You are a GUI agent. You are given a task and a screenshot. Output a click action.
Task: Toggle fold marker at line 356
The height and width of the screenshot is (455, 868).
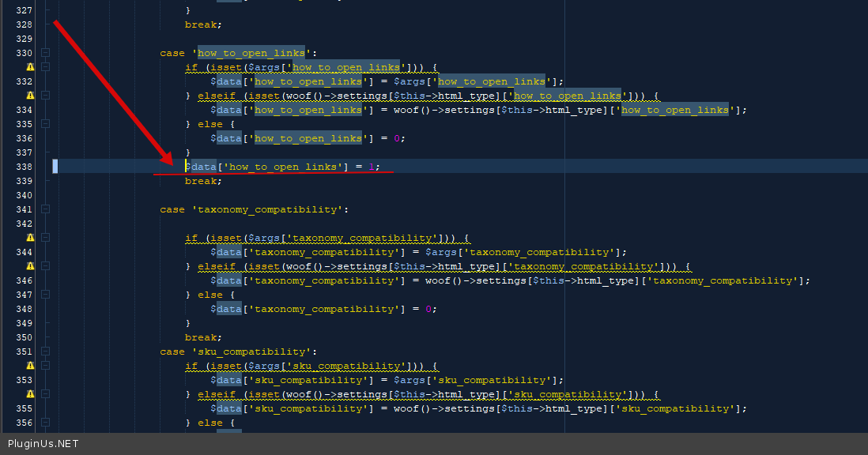pos(46,423)
